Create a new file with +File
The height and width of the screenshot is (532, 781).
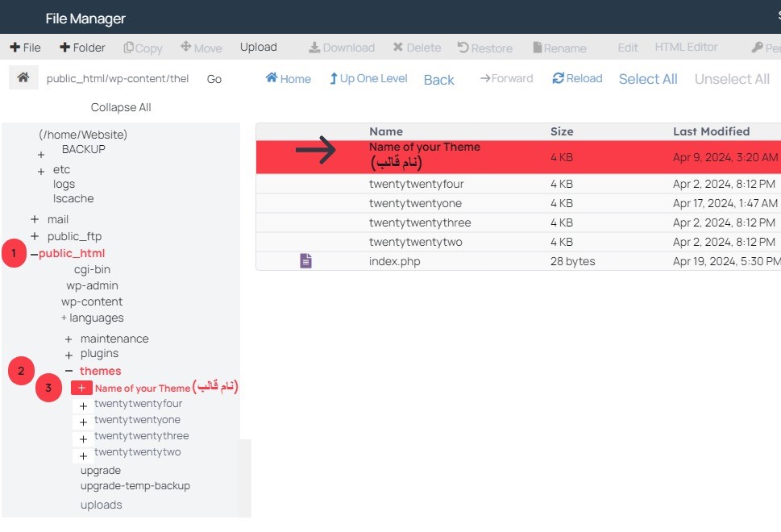(x=25, y=48)
